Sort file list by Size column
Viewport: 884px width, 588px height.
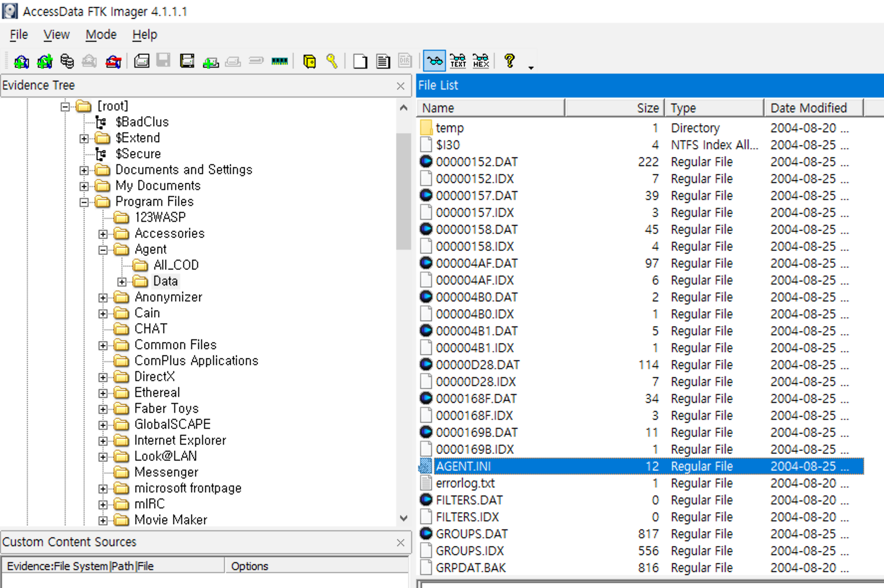click(x=615, y=108)
